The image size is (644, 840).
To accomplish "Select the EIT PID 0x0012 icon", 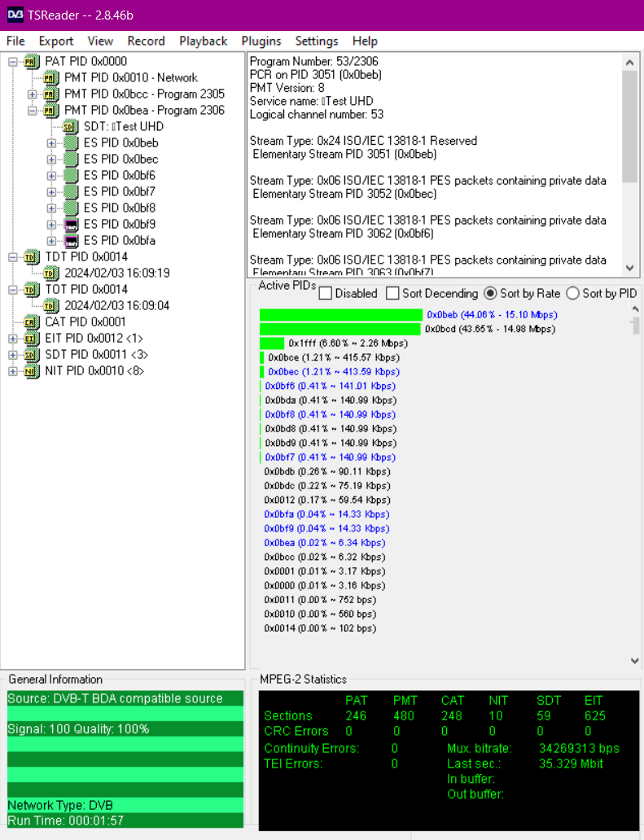I will tap(32, 339).
